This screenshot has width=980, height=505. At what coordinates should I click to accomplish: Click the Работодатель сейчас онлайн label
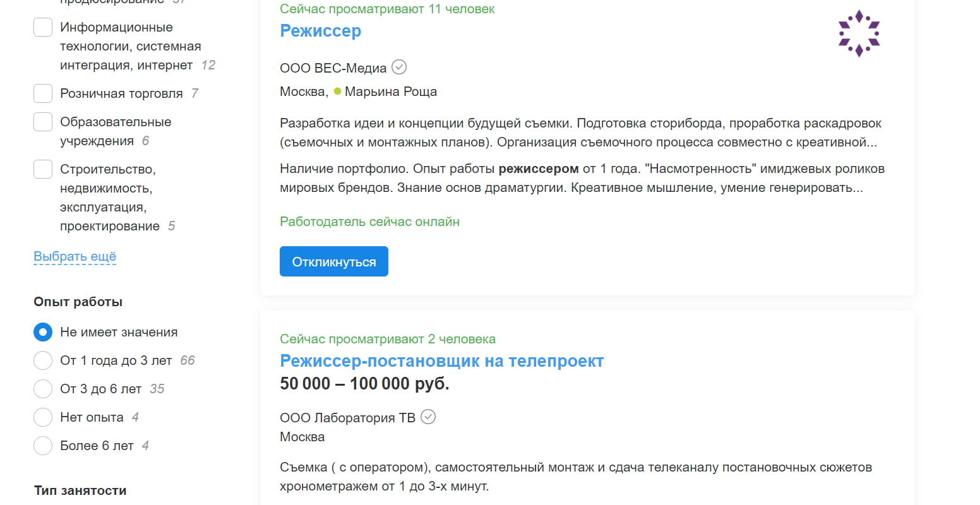[x=369, y=221]
